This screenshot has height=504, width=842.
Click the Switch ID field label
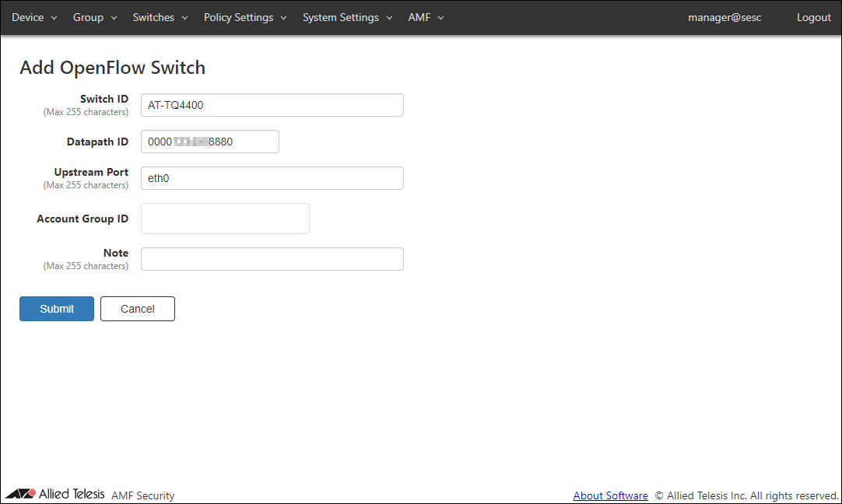pyautogui.click(x=103, y=100)
